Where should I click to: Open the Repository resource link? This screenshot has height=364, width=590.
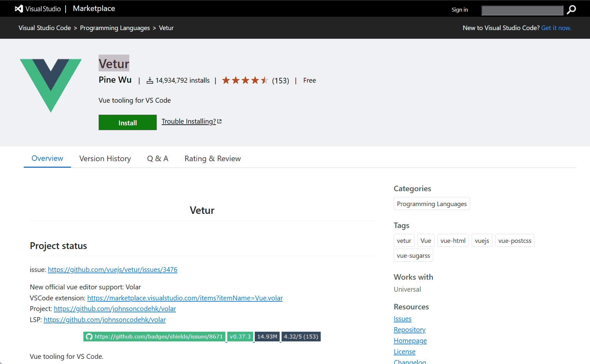pyautogui.click(x=409, y=330)
